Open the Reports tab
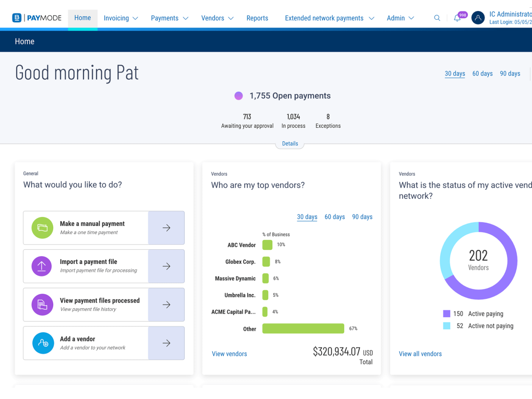Image resolution: width=532 pixels, height=399 pixels. pos(257,18)
